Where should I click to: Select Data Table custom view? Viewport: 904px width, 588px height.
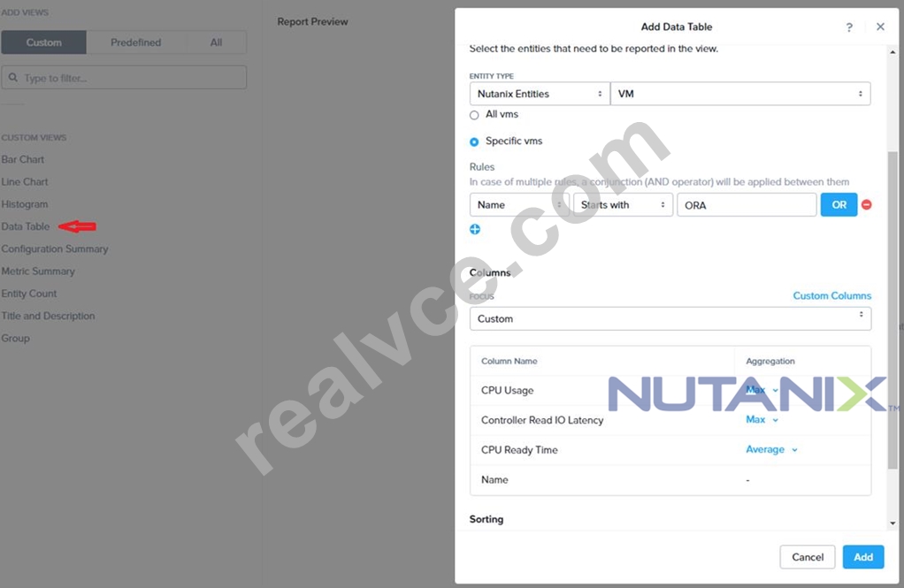(x=26, y=226)
